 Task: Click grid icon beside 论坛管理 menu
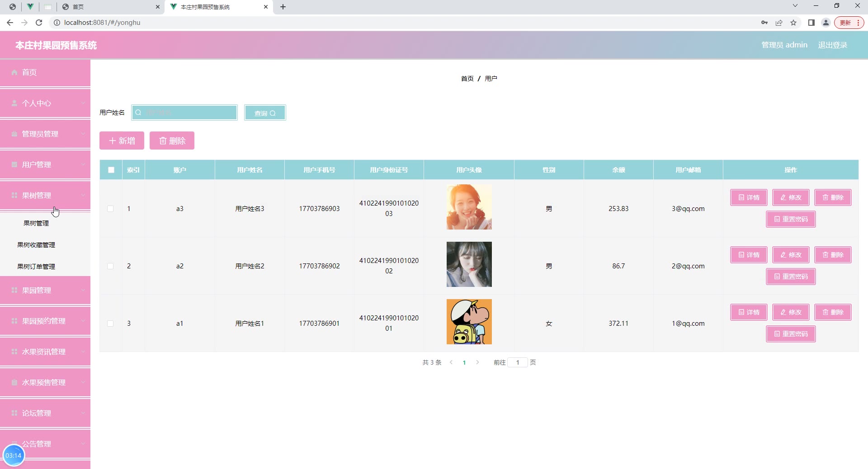(x=14, y=413)
